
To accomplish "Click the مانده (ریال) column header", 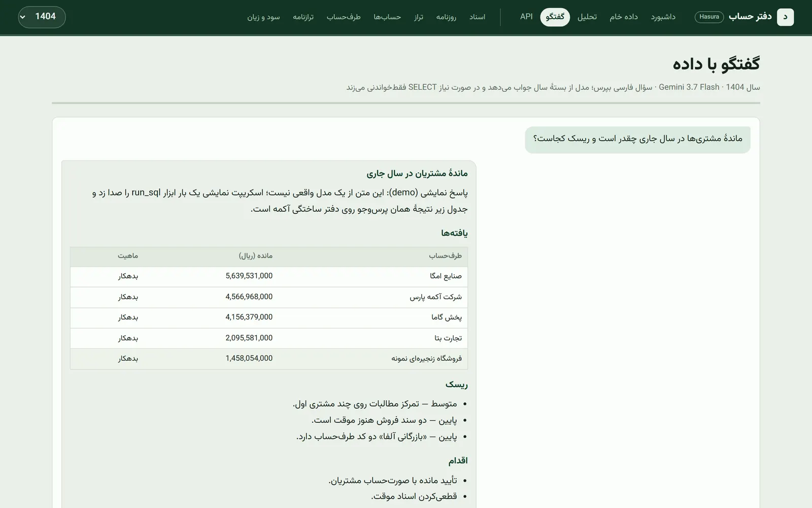I will pos(256,256).
